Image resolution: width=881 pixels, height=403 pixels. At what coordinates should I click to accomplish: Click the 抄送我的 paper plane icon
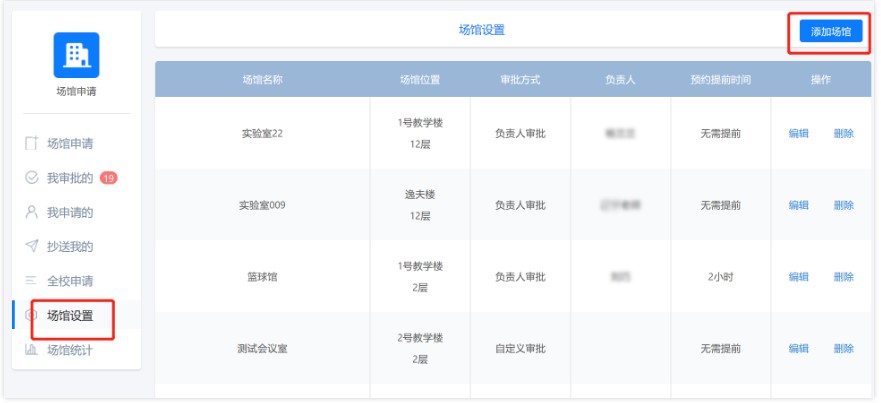pos(31,246)
